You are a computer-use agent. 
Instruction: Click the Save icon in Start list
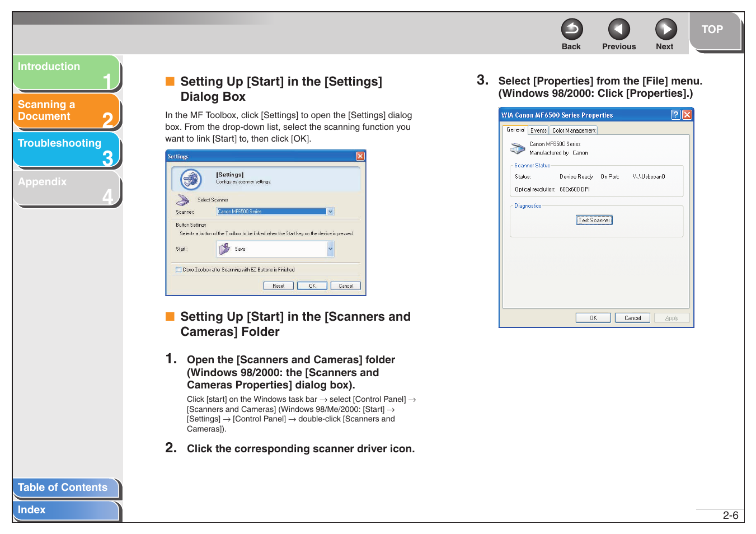224,249
